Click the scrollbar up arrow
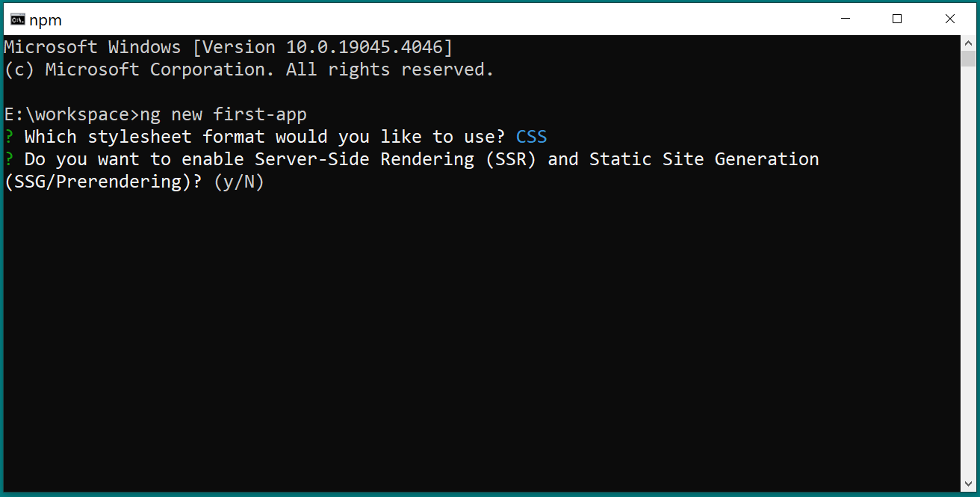The width and height of the screenshot is (980, 497). coord(967,42)
